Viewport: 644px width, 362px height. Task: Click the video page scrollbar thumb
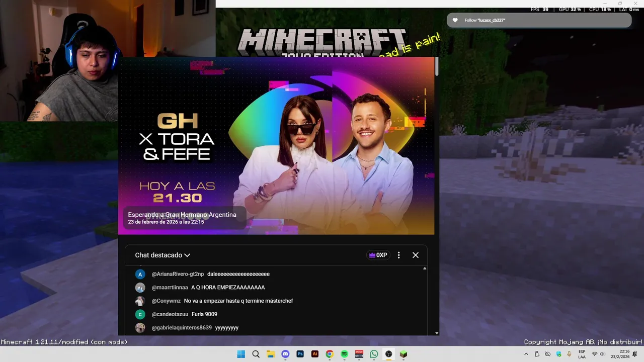(437, 66)
